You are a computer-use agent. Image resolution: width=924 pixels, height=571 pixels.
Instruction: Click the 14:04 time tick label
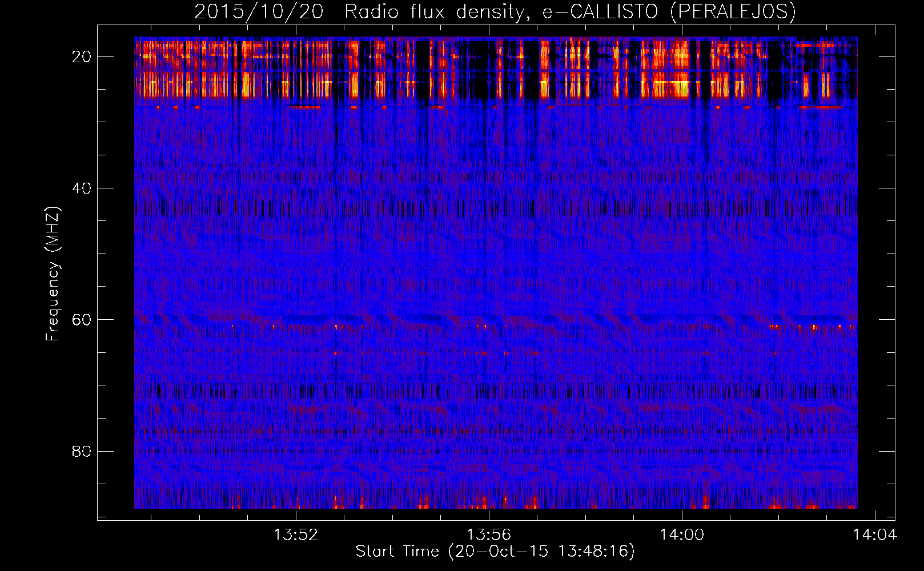pos(875,535)
